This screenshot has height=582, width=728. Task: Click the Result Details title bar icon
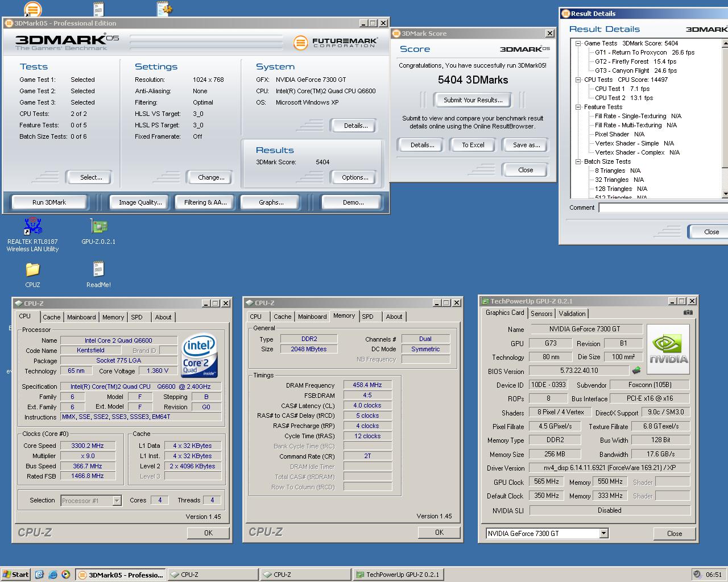[565, 14]
